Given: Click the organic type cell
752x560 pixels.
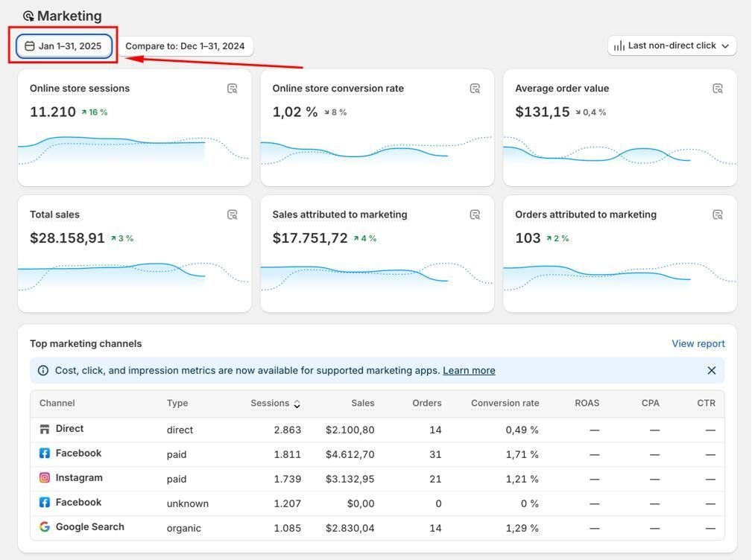Looking at the screenshot, I should [183, 528].
